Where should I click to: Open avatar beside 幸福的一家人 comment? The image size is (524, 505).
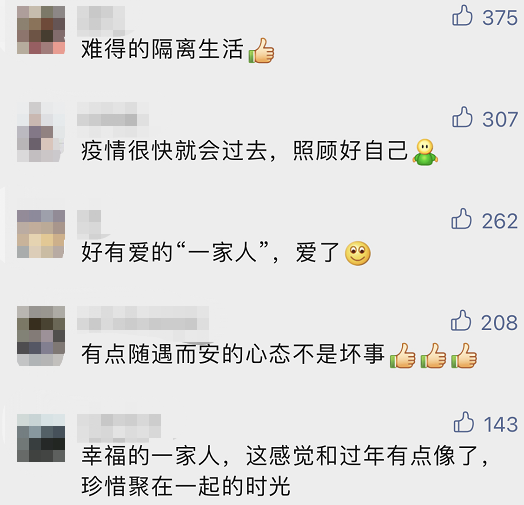41,438
